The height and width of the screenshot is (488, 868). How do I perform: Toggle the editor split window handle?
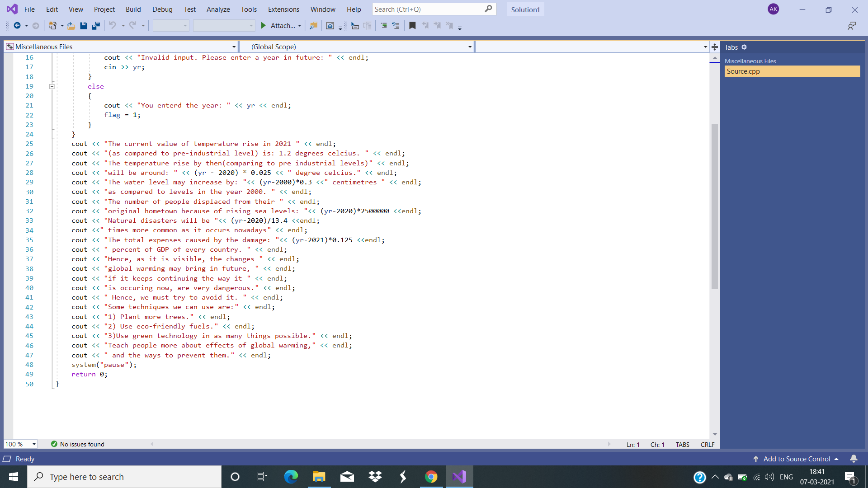715,47
